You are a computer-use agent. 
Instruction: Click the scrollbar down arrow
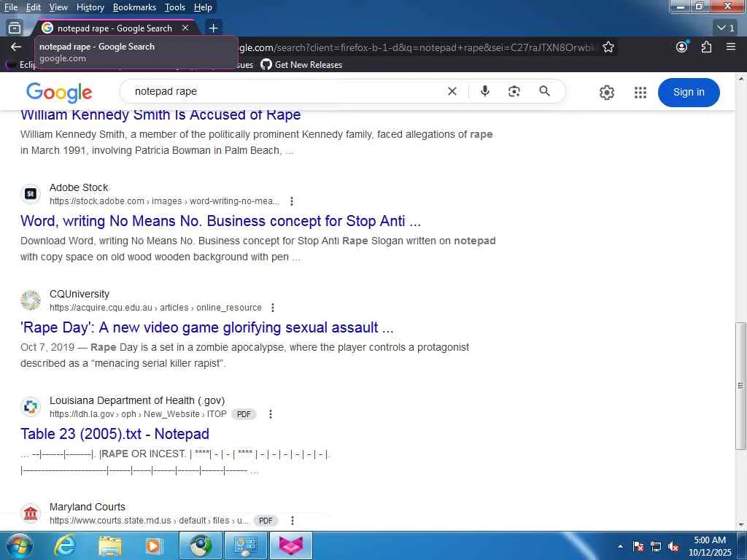(x=740, y=525)
